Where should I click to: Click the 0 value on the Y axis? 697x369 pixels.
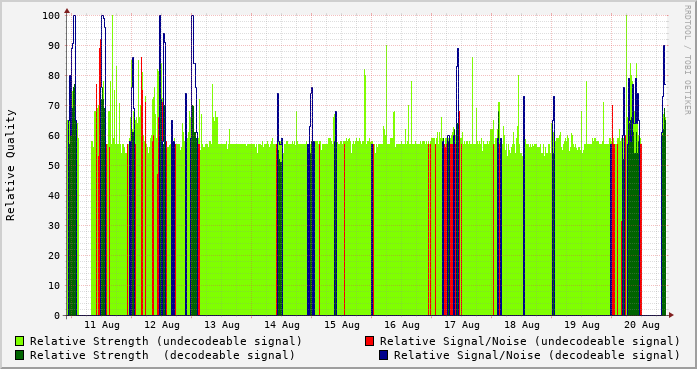click(57, 316)
